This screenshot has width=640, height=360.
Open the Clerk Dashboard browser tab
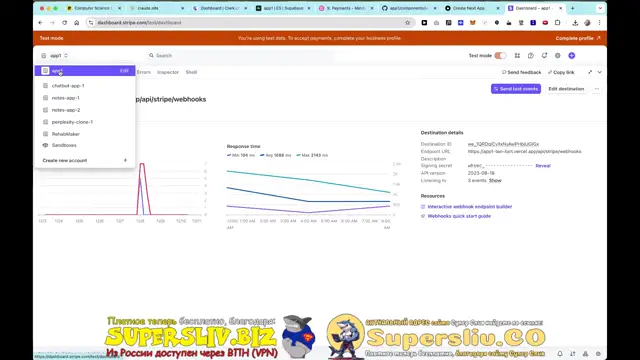point(219,8)
